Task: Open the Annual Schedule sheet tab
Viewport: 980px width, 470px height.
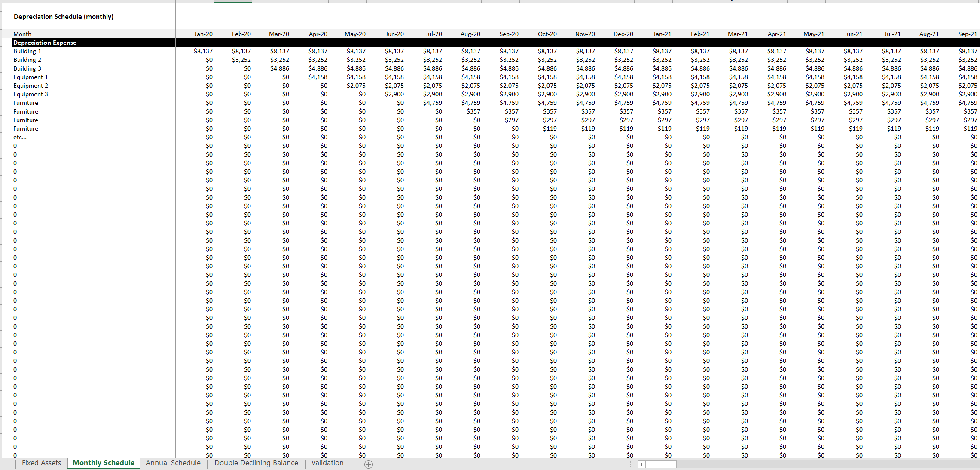Action: click(x=173, y=463)
